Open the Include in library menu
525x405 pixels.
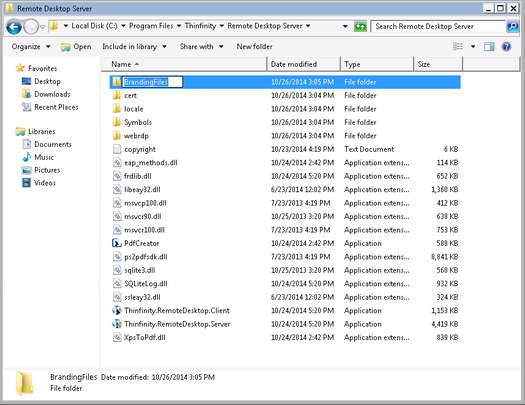coord(134,47)
